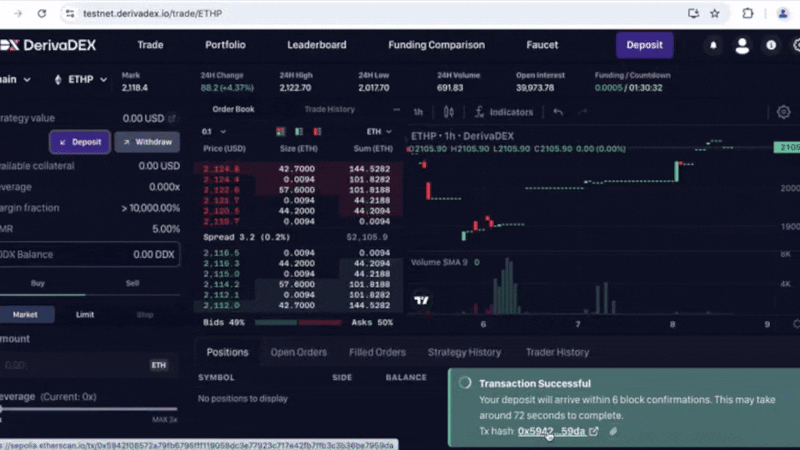The width and height of the screenshot is (800, 450).
Task: Click the DerivaDEX logo
Action: pos(48,45)
